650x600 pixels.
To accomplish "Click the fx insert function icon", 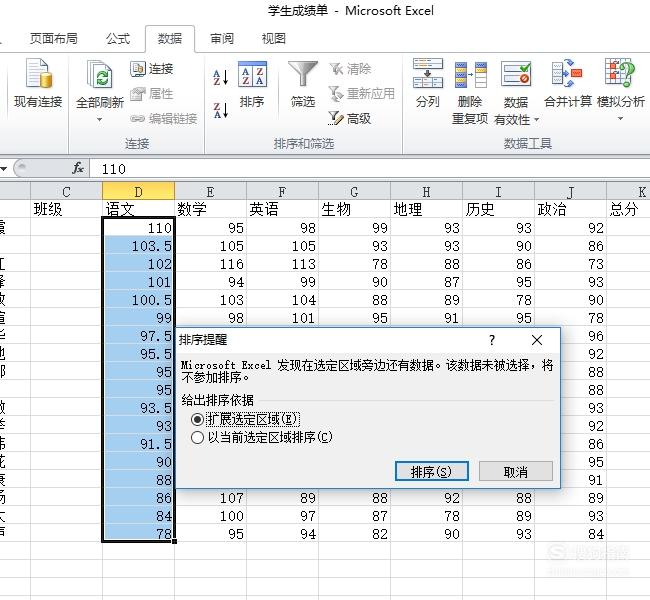I will 78,168.
